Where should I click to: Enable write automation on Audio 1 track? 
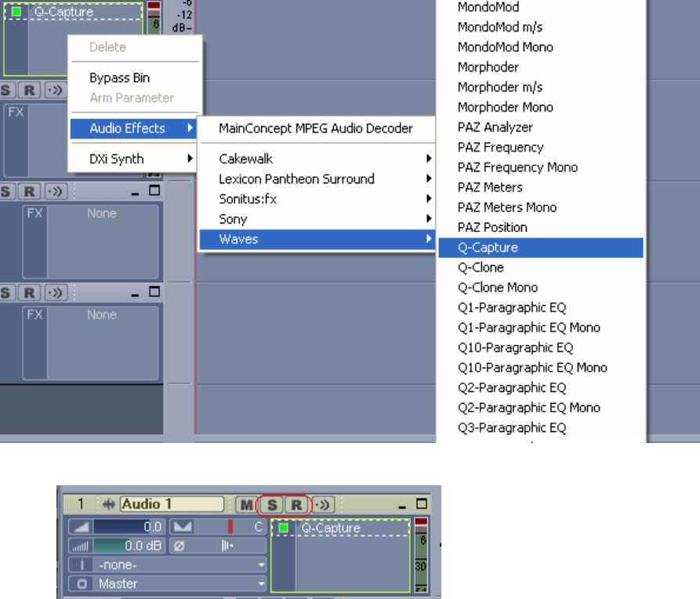pos(323,505)
